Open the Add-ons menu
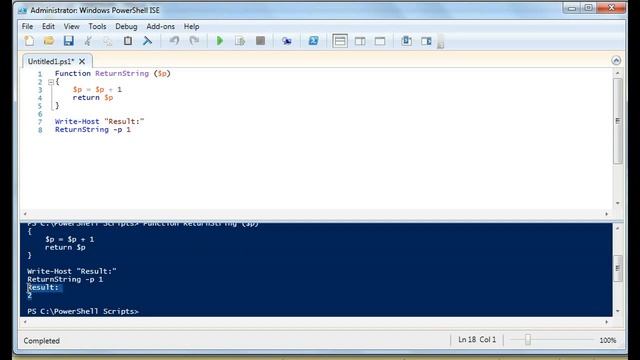The image size is (640, 360). pos(160,26)
